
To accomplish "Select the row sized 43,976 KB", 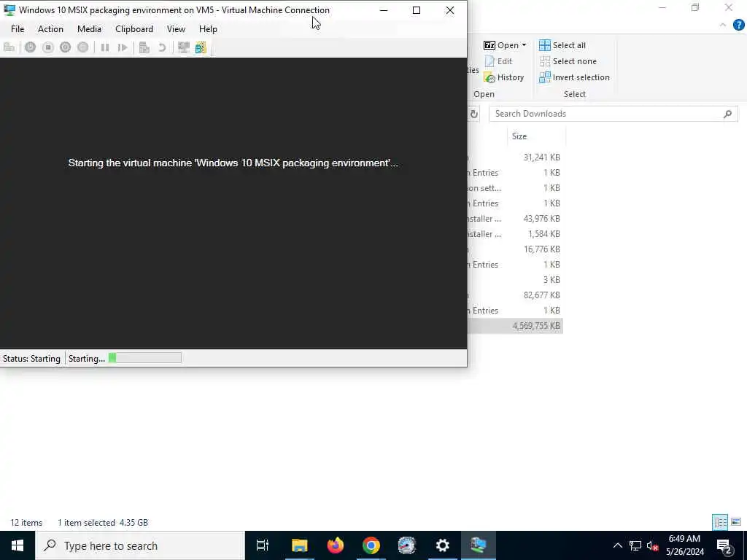I will click(514, 219).
